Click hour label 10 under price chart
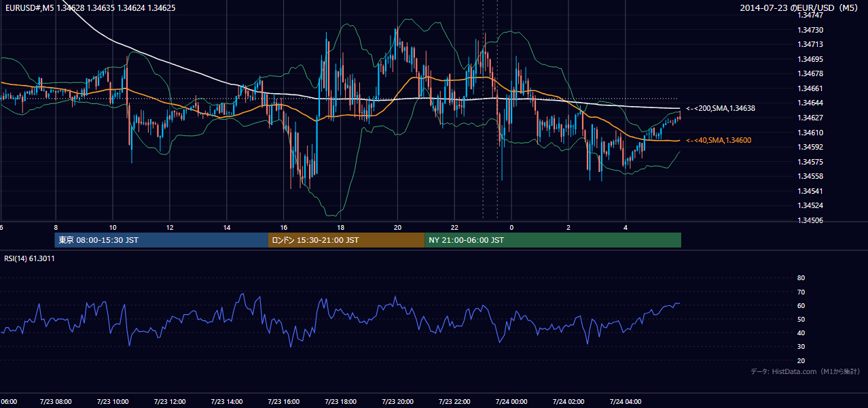 click(x=113, y=227)
